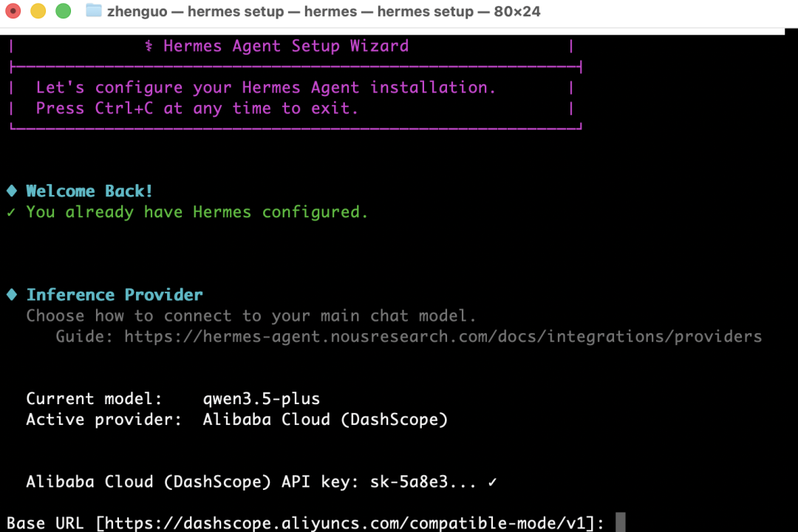Click the 'Press Ctrl+C at any time' line

click(197, 109)
